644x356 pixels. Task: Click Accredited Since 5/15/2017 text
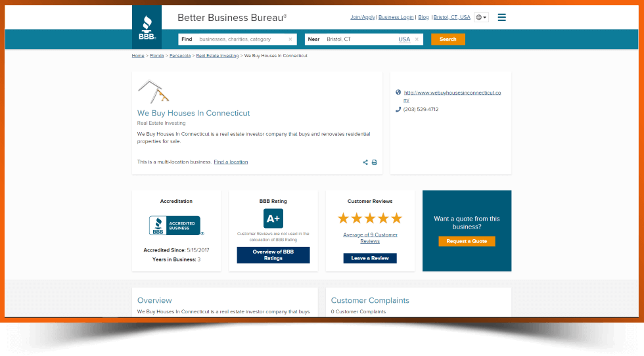click(x=176, y=250)
